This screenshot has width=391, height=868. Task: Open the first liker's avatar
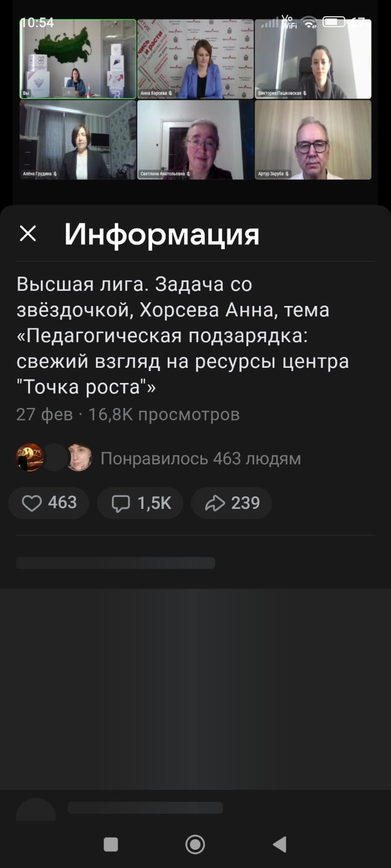pyautogui.click(x=30, y=457)
